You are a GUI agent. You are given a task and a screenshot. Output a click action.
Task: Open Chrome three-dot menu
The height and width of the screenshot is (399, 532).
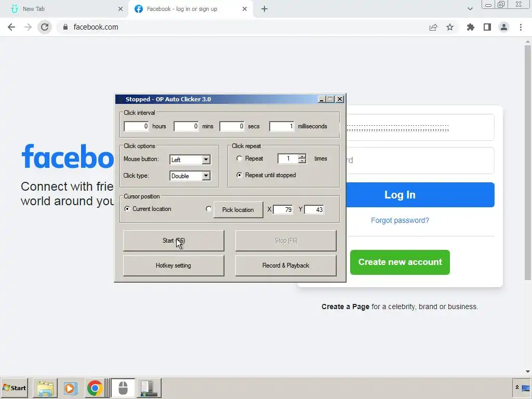tap(521, 27)
